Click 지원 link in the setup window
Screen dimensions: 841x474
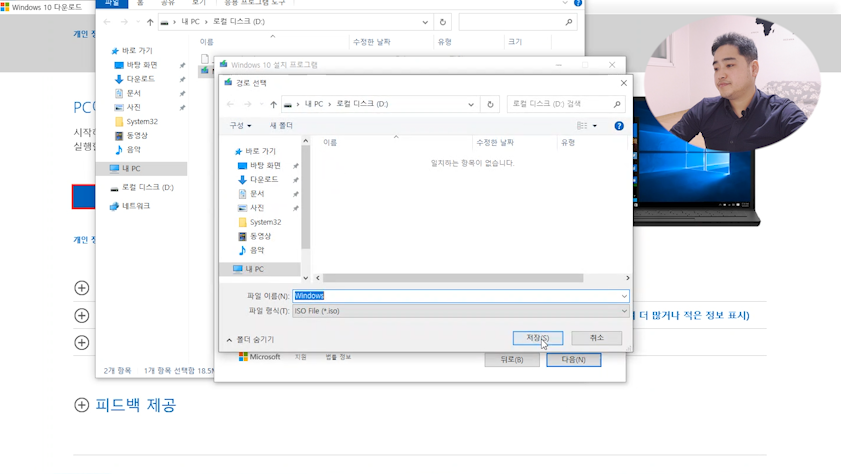[300, 357]
